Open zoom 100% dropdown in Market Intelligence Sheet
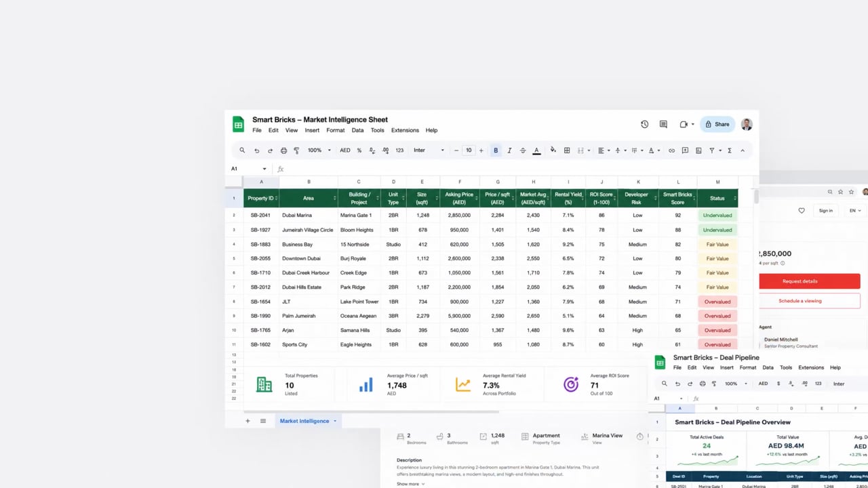The height and width of the screenshot is (488, 868). [319, 150]
